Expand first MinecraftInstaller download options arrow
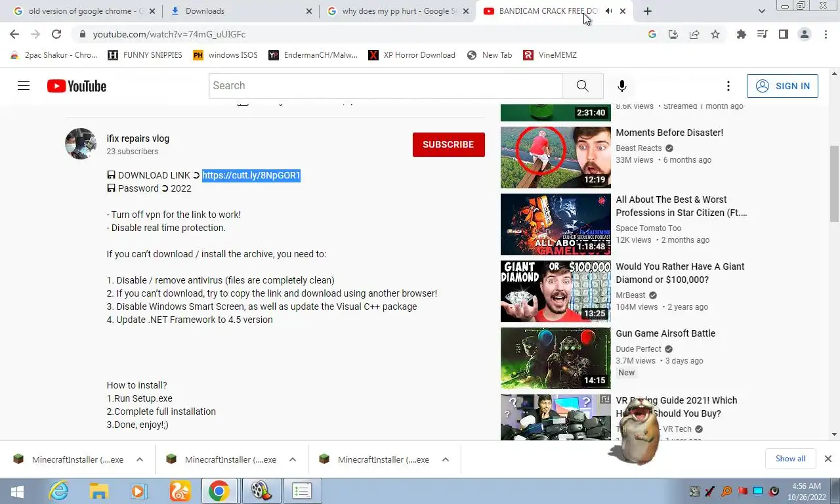This screenshot has height=504, width=840. [140, 459]
